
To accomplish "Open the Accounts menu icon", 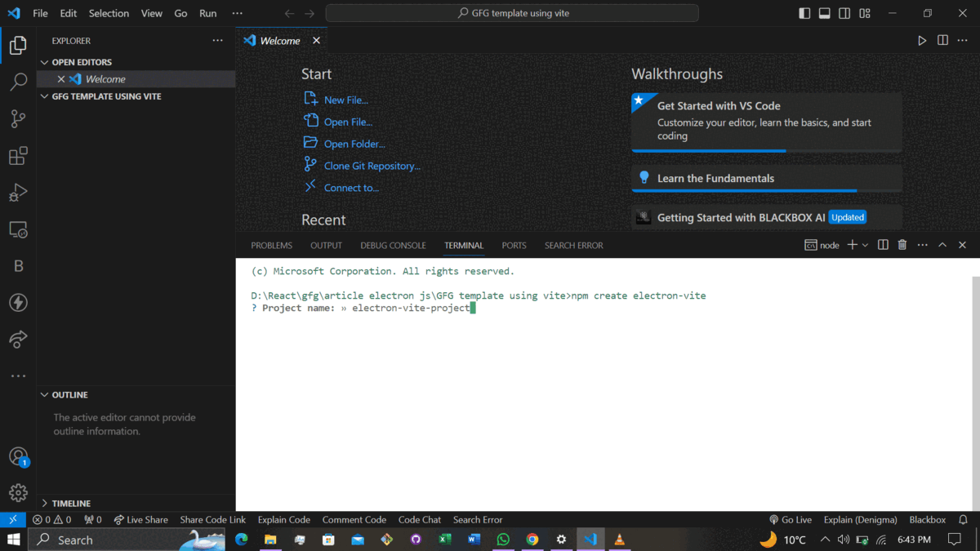I will point(18,456).
